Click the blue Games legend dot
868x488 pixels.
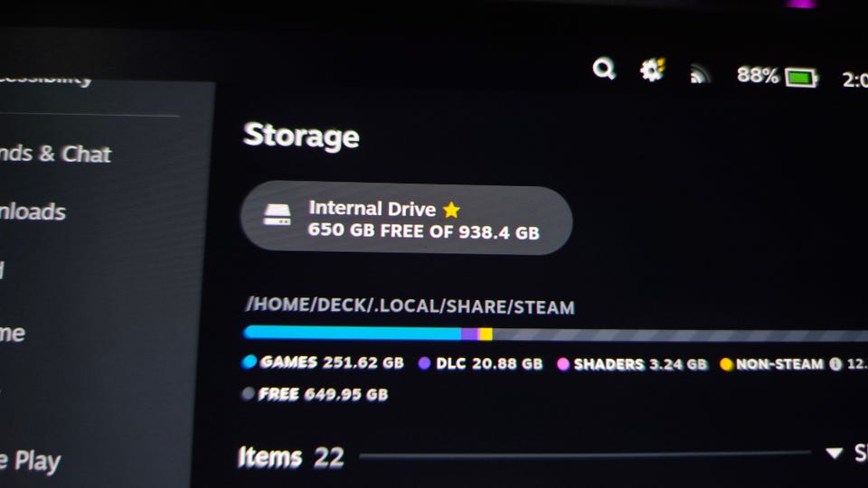[250, 361]
